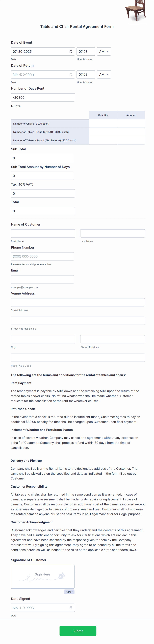Image resolution: width=154 pixels, height=644 pixels.
Task: Open the AM/PM dropdown for Date of Event
Action: click(x=104, y=51)
